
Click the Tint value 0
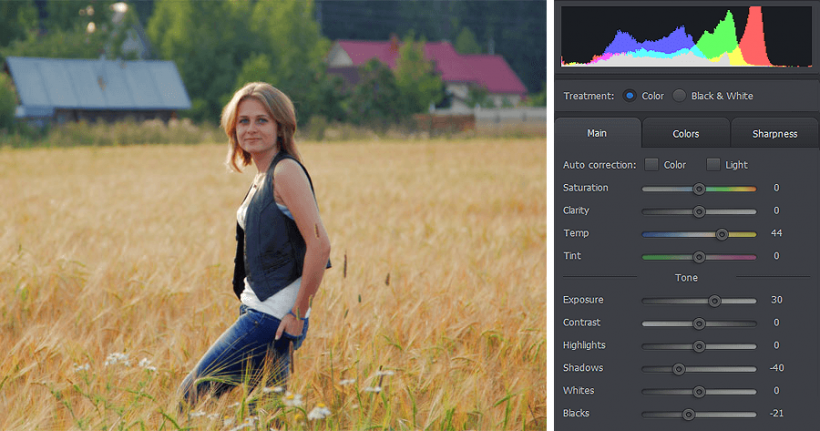tap(777, 256)
